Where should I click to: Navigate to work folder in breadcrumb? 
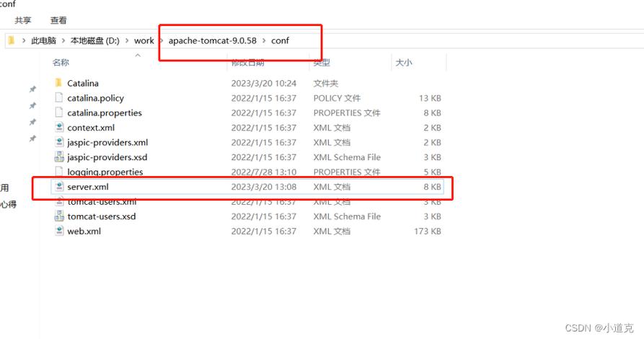[x=144, y=40]
